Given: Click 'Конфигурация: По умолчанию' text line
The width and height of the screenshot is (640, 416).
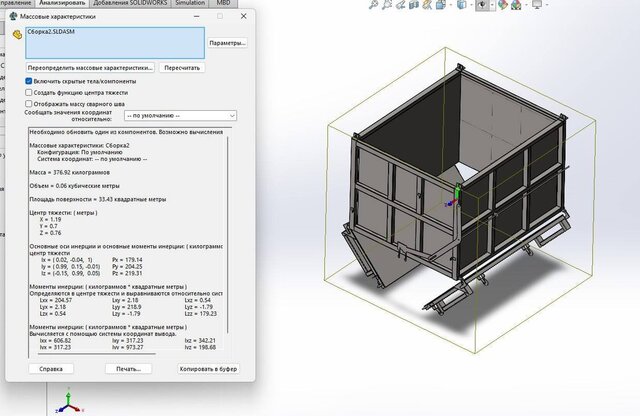Looking at the screenshot, I should pyautogui.click(x=80, y=152).
